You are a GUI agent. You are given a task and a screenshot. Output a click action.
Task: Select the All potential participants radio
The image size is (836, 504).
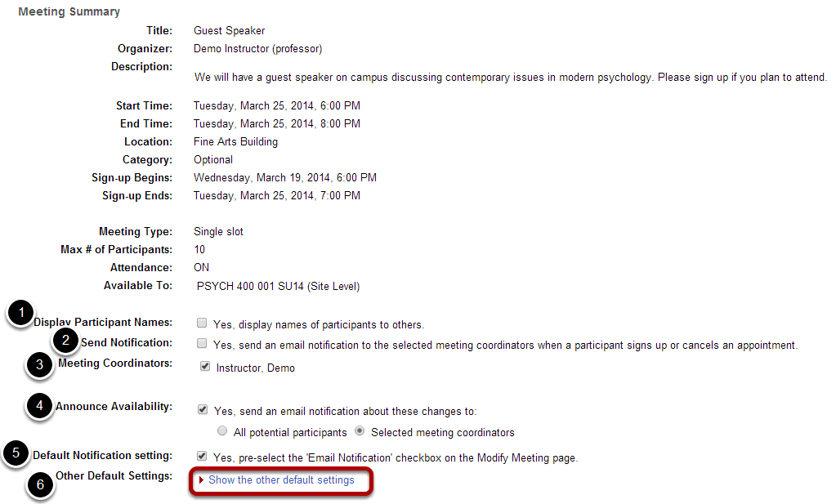click(x=222, y=431)
